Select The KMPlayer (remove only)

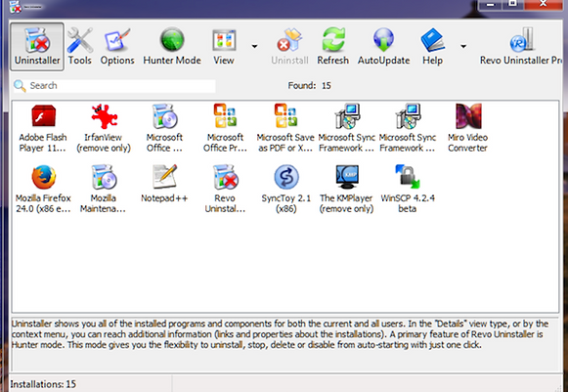click(347, 189)
